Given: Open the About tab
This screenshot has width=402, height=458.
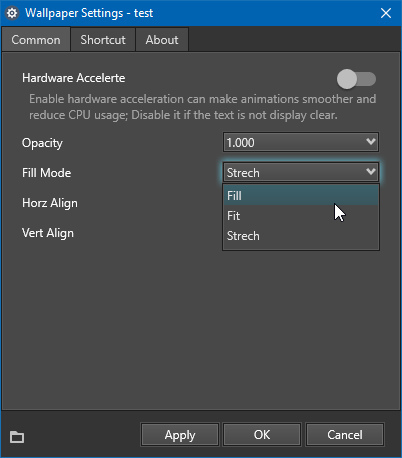Looking at the screenshot, I should [162, 40].
